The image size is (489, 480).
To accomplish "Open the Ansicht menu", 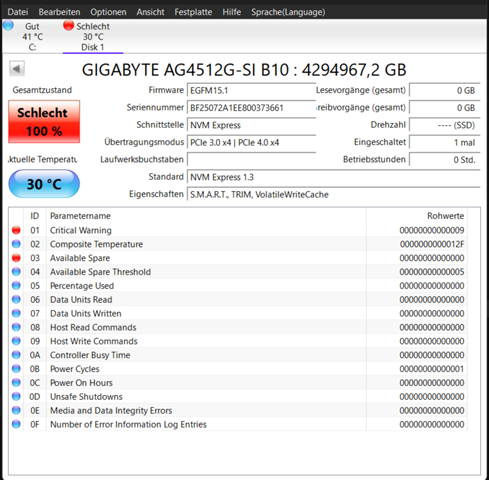I will [150, 12].
